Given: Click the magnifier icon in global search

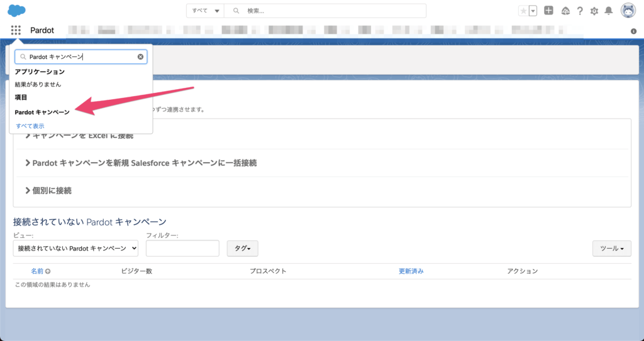Looking at the screenshot, I should pos(236,11).
